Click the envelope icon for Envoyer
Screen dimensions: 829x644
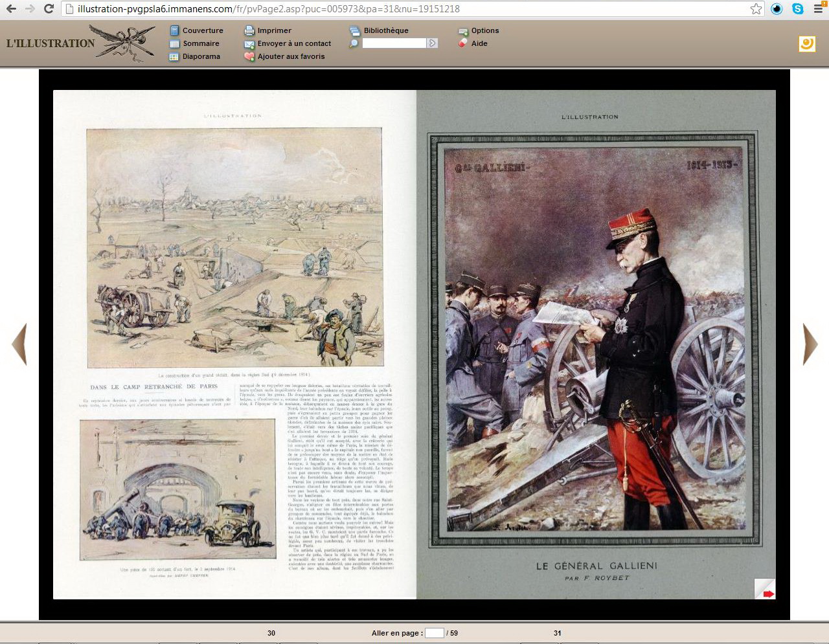tap(249, 44)
